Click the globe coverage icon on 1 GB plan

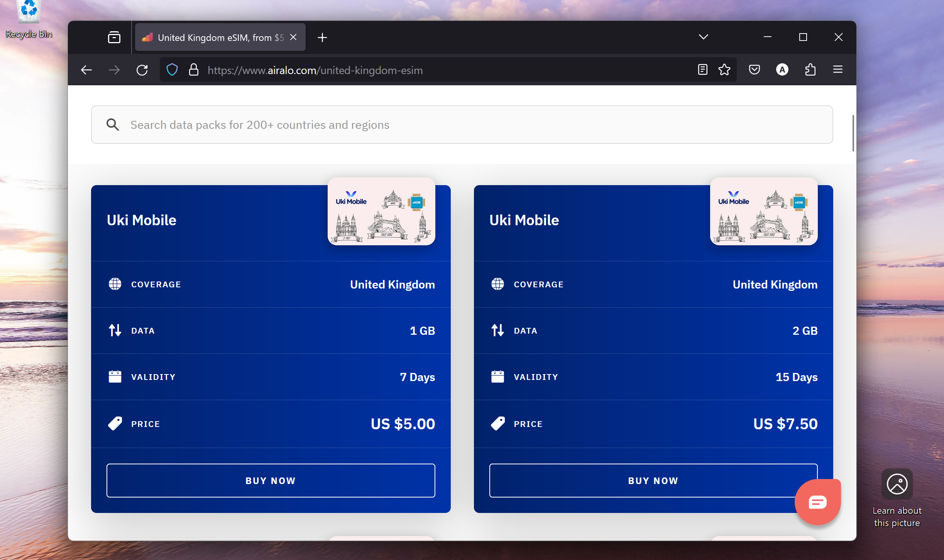pyautogui.click(x=115, y=284)
